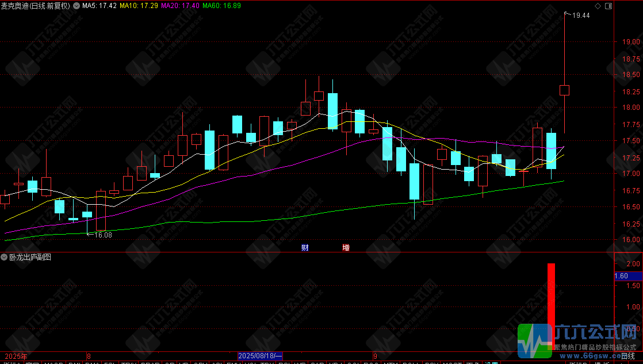Select the yellow MA10: 17.29 label
The height and width of the screenshot is (364, 643).
tap(139, 6)
